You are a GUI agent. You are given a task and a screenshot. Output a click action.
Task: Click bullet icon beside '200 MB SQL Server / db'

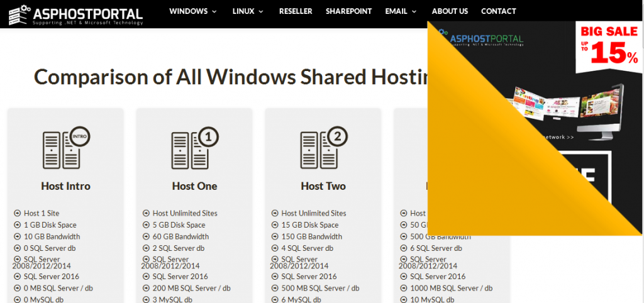click(x=146, y=288)
